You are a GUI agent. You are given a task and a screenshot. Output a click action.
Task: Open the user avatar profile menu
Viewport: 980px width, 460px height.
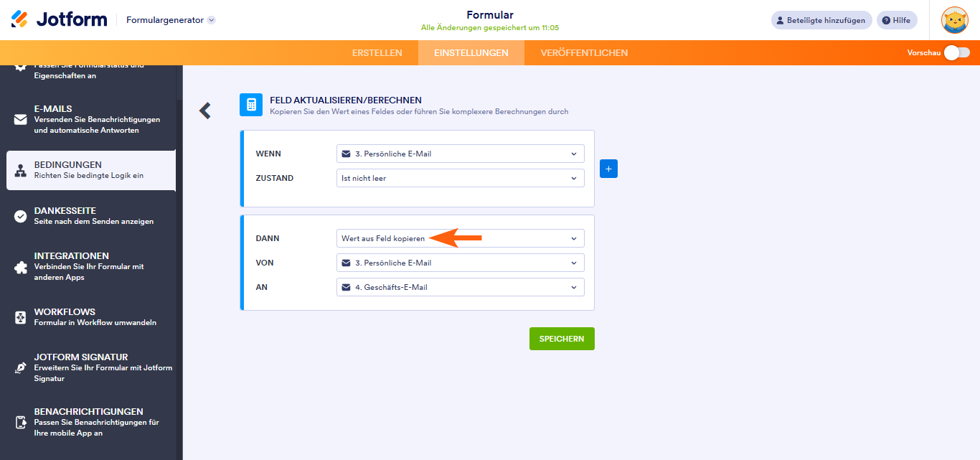(954, 20)
